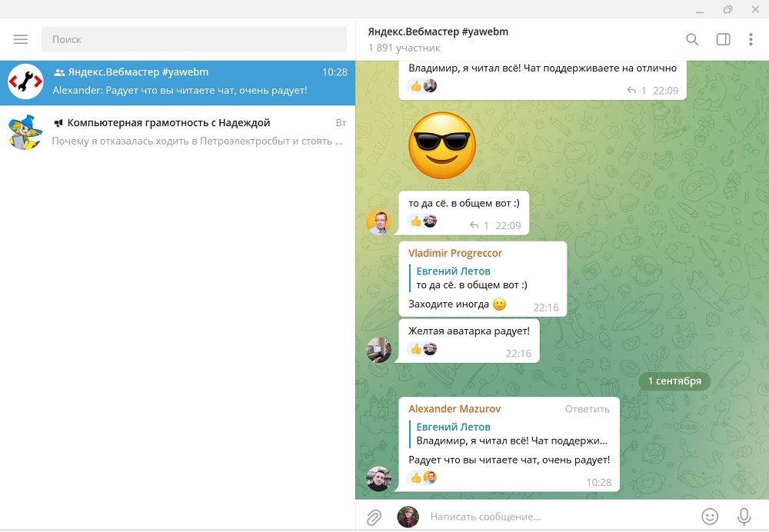The height and width of the screenshot is (532, 769).
Task: Click the Яндекс.Вебмастер wrench avatar
Action: pyautogui.click(x=25, y=82)
